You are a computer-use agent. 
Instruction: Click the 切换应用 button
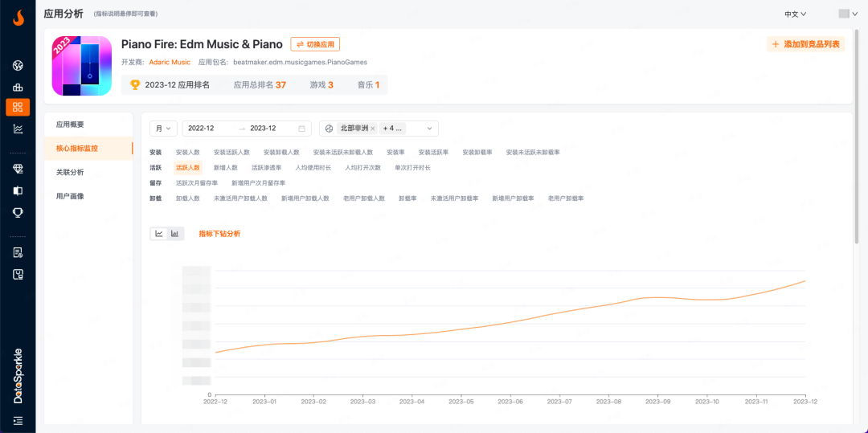315,44
